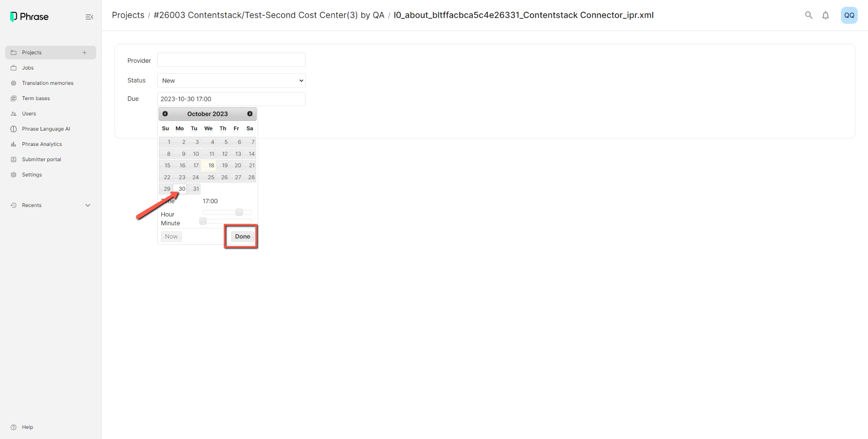Open Settings in the sidebar
This screenshot has height=439, width=868.
[32, 175]
